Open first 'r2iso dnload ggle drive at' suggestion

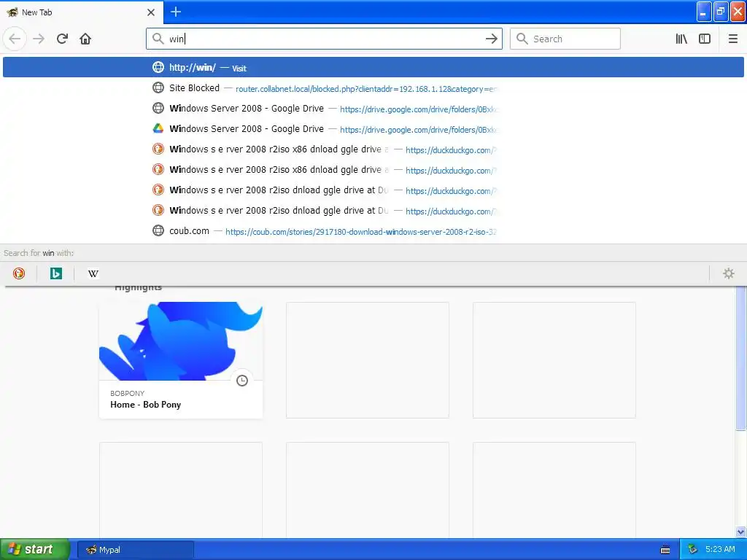[373, 190]
